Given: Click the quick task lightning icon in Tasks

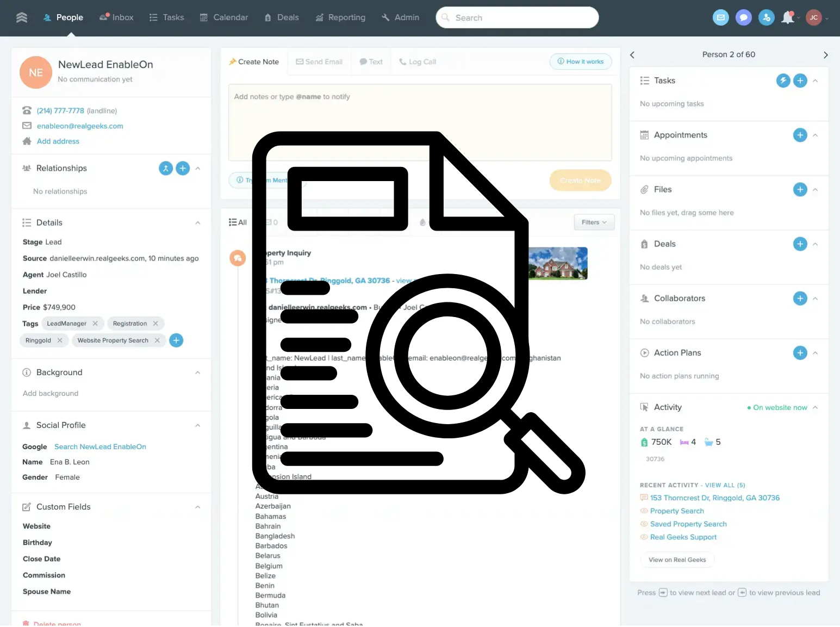Looking at the screenshot, I should [783, 80].
